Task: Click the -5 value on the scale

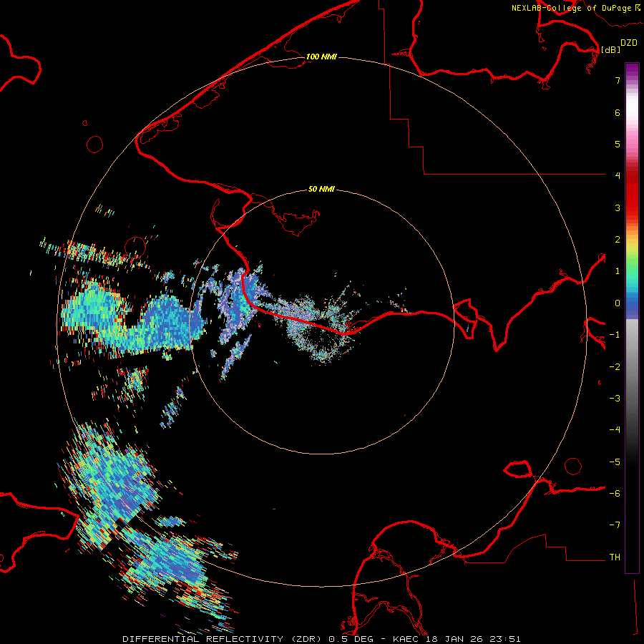Action: pyautogui.click(x=615, y=462)
